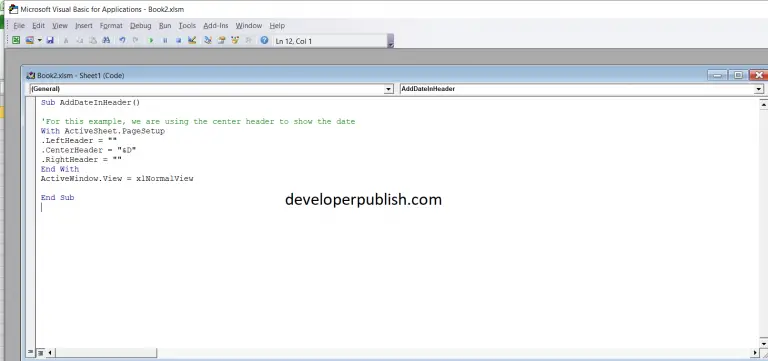The width and height of the screenshot is (768, 361).
Task: Click the Undo arrow icon
Action: click(122, 41)
